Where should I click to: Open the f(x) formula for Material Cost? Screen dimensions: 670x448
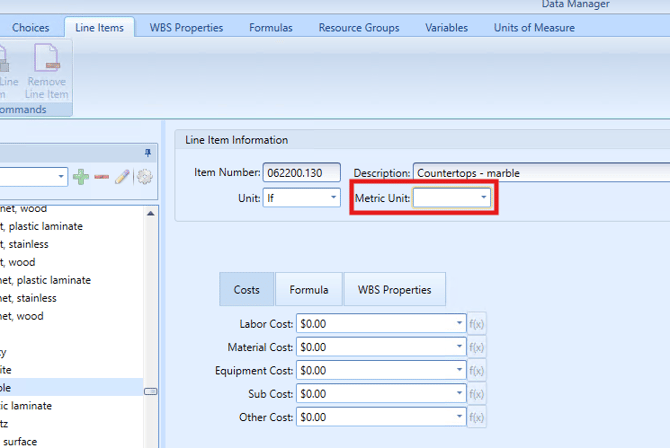pos(477,347)
